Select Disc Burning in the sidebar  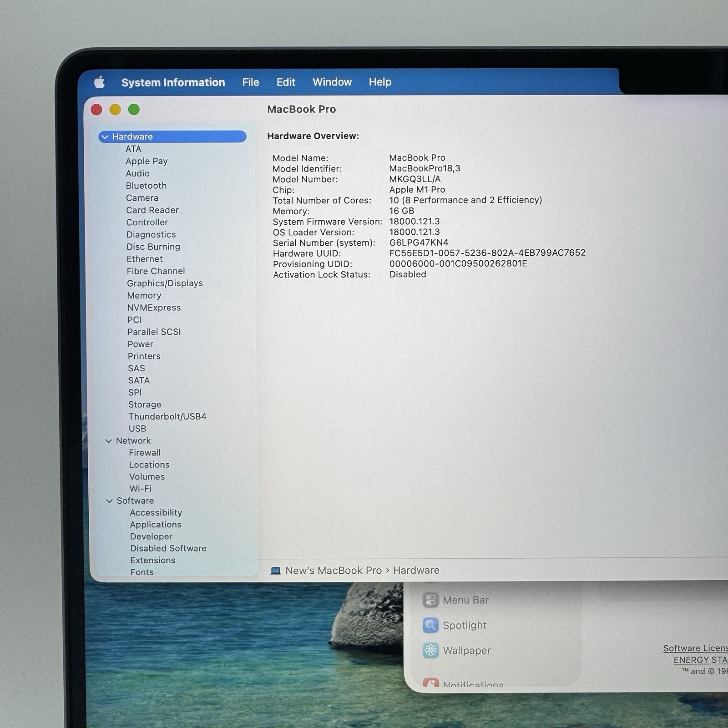[x=153, y=247]
